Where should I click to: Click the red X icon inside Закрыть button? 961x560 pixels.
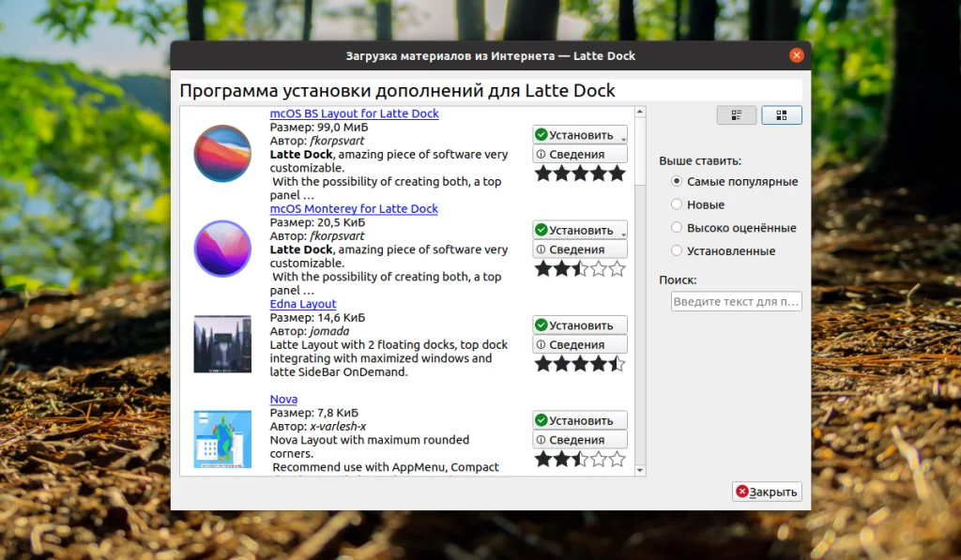tap(742, 491)
